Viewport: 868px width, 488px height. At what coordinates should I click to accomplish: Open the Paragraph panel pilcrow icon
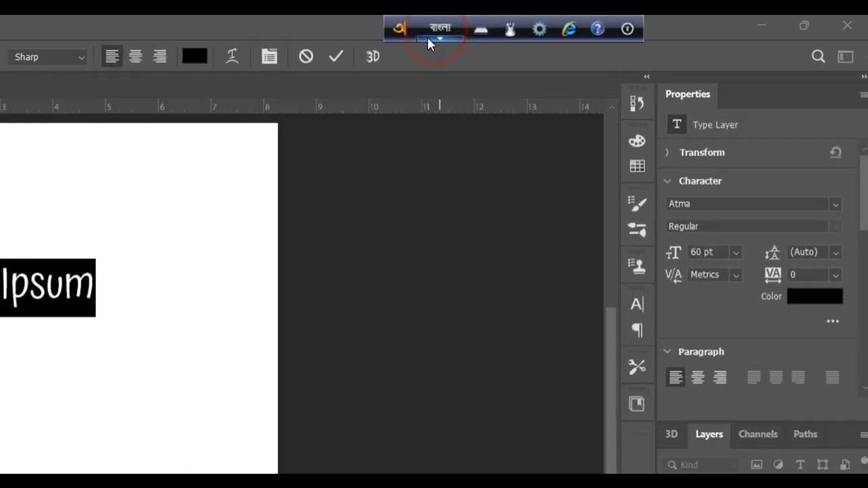(637, 330)
